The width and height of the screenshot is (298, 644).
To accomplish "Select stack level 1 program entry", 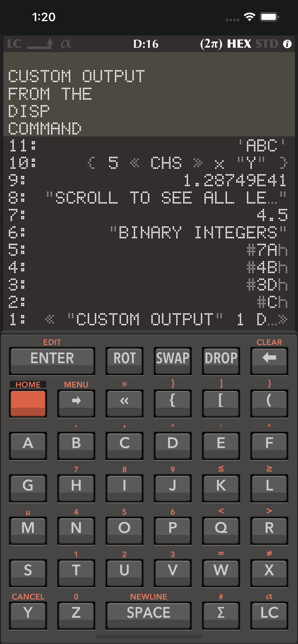I will 149,319.
